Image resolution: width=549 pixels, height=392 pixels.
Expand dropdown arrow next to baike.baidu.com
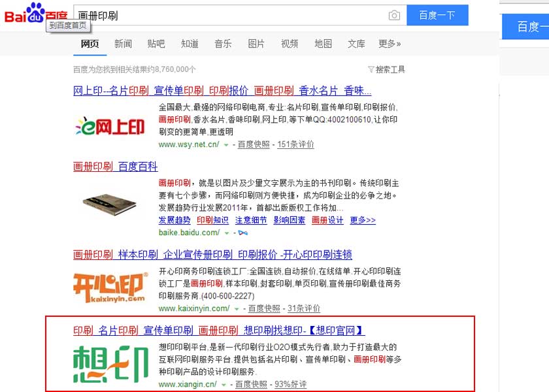(227, 233)
